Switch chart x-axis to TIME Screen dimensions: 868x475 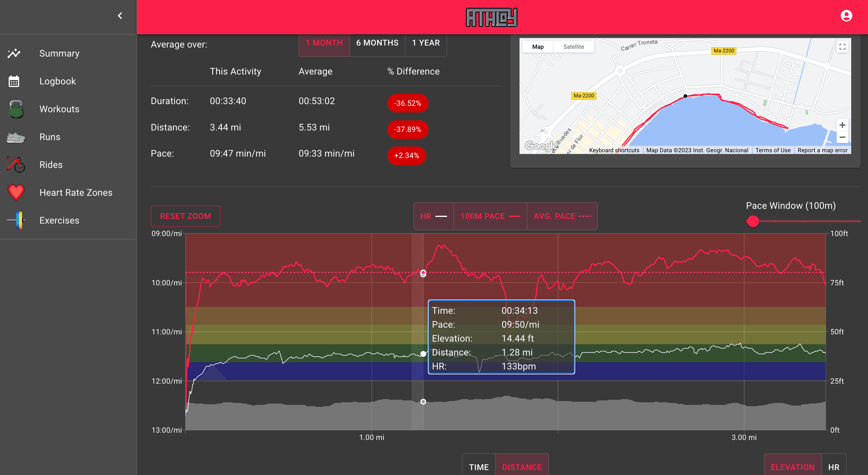coord(478,467)
